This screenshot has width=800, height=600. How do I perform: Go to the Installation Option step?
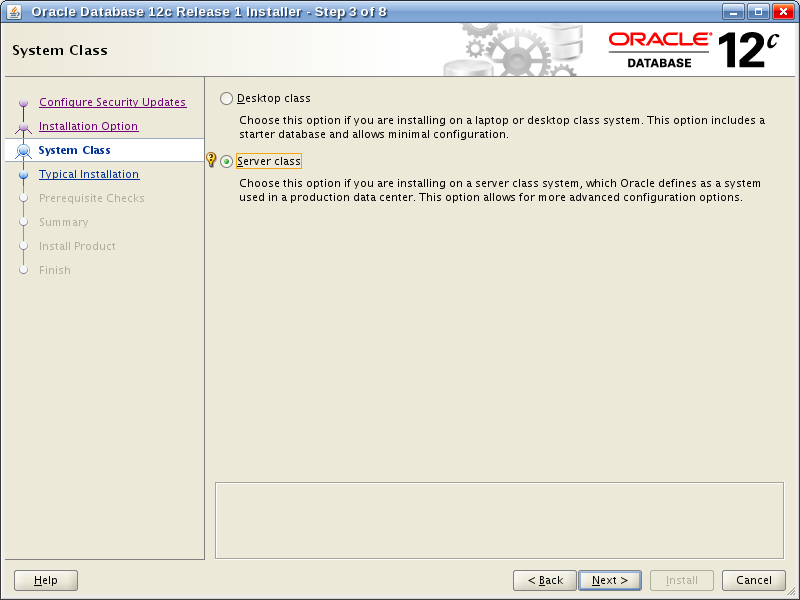click(88, 126)
